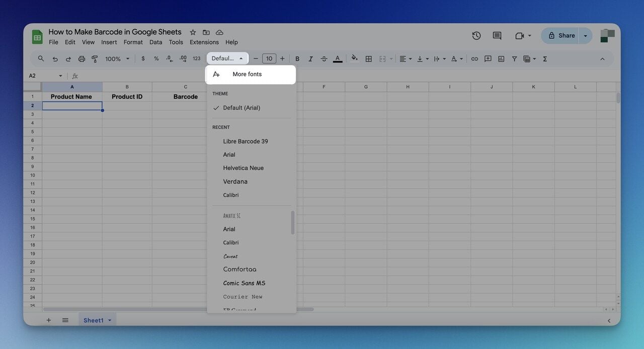Open the Google Sheets home icon
This screenshot has width=644, height=349.
click(x=37, y=37)
